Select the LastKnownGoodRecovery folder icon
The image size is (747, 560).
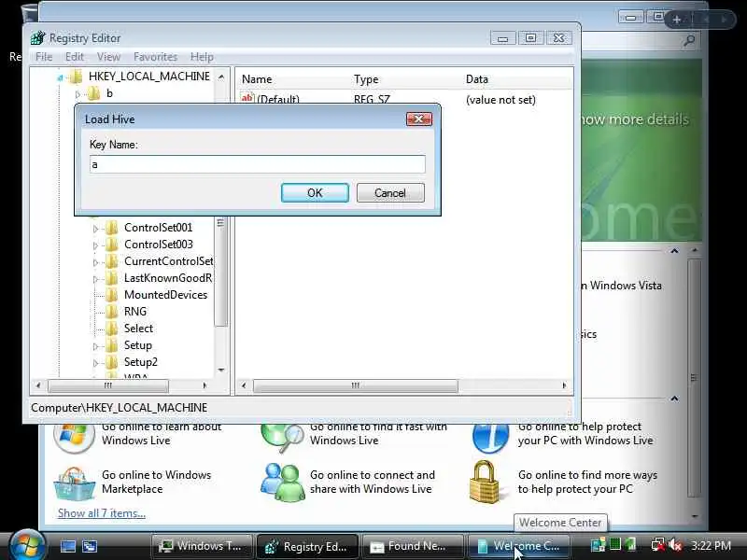pos(111,278)
